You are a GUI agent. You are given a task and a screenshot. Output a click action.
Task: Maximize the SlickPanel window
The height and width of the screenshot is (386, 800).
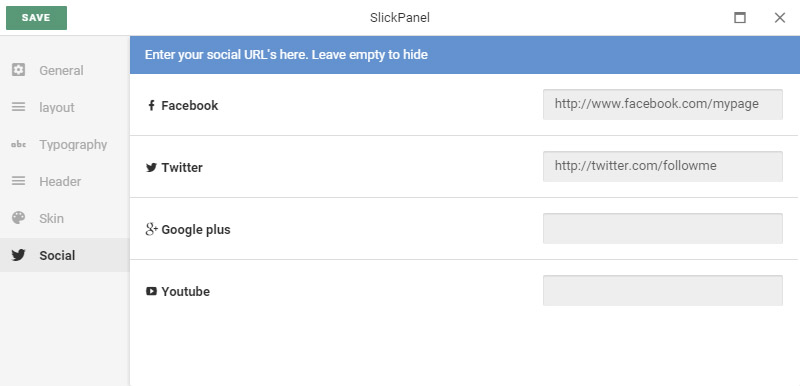click(740, 18)
